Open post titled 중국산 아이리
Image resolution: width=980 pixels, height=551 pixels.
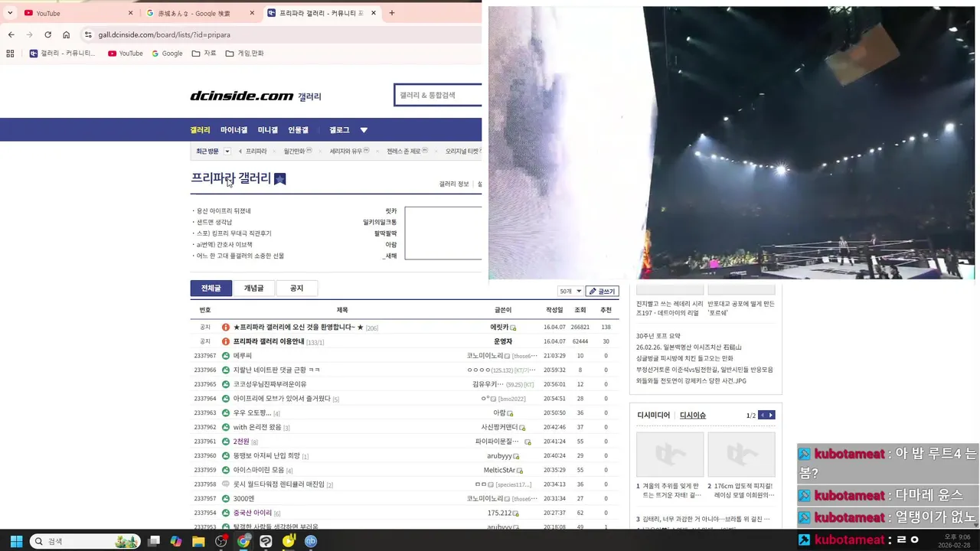coord(253,513)
